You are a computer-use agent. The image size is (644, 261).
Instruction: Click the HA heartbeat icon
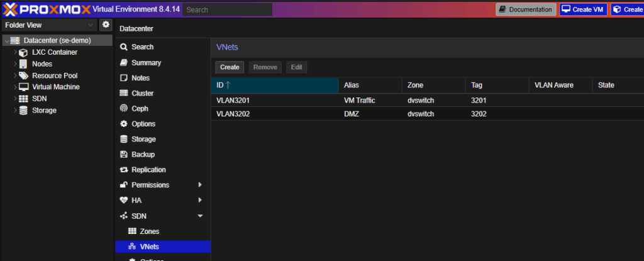pos(124,200)
